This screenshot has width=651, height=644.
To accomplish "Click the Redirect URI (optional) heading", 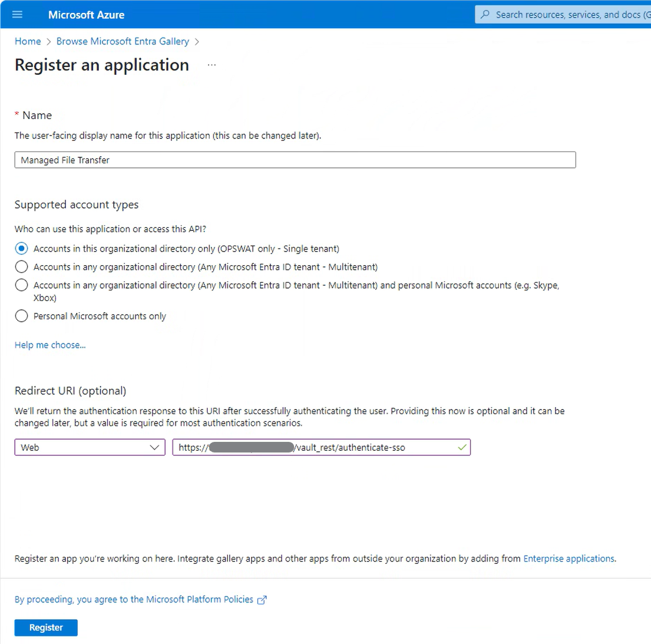I will coord(70,391).
